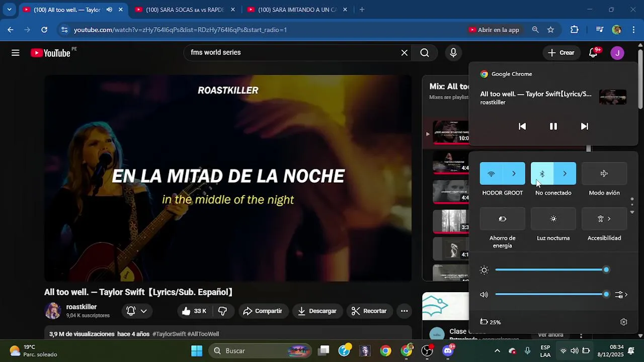644x362 pixels.
Task: Clear the search text with X
Action: (x=404, y=53)
